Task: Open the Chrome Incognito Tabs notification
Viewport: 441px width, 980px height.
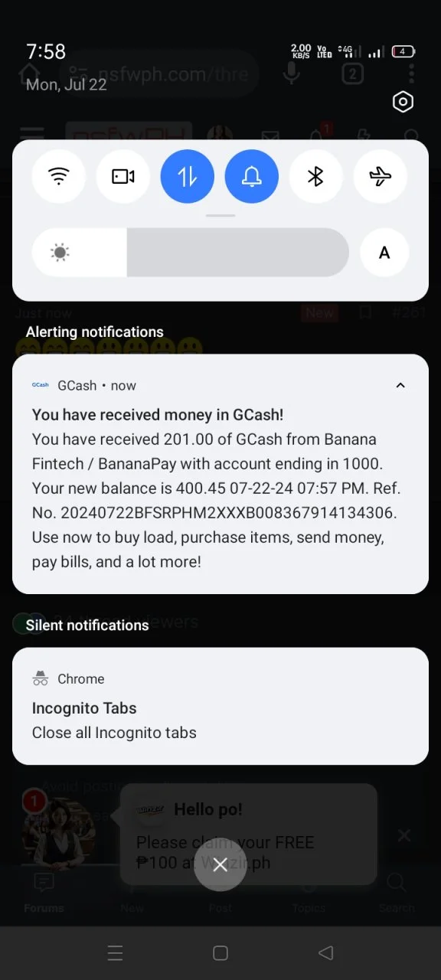Action: 220,706
